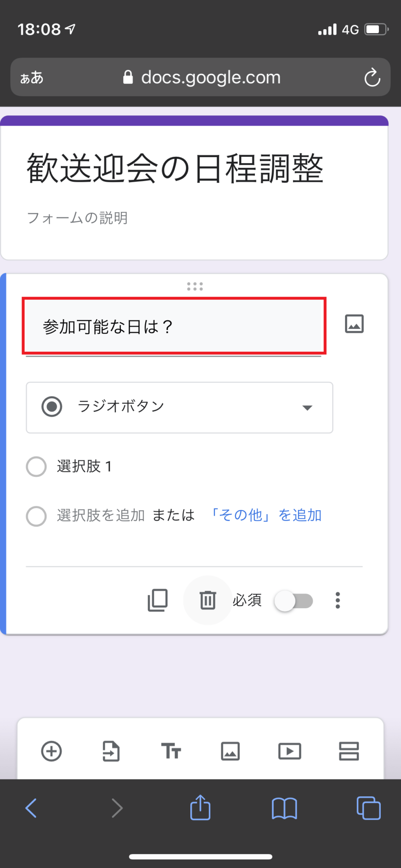Insert an image using the bottom toolbar icon
Screen dimensions: 401x868
coord(230,751)
